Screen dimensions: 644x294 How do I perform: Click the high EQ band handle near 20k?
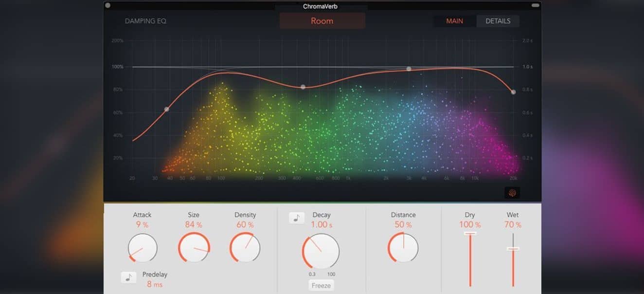pyautogui.click(x=513, y=92)
